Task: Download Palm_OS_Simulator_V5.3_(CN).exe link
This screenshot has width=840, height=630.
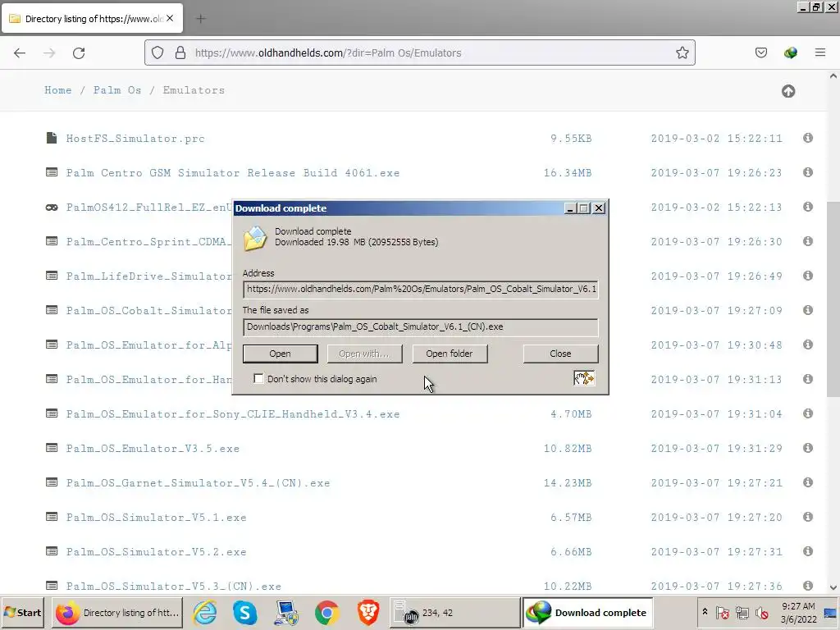Action: point(174,586)
